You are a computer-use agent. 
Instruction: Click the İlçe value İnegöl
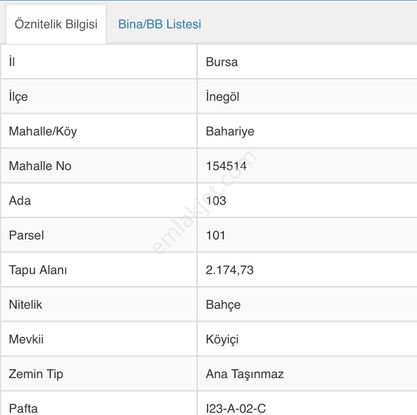[x=223, y=97]
